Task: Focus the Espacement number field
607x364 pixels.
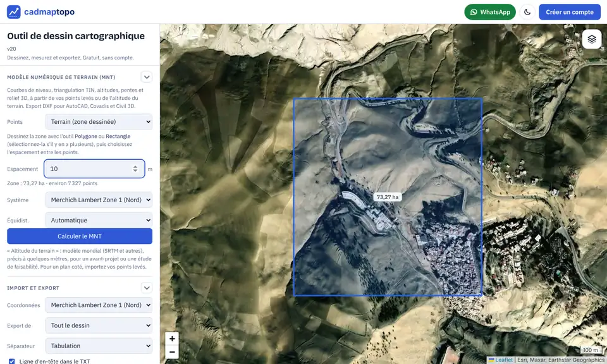Action: [x=94, y=169]
